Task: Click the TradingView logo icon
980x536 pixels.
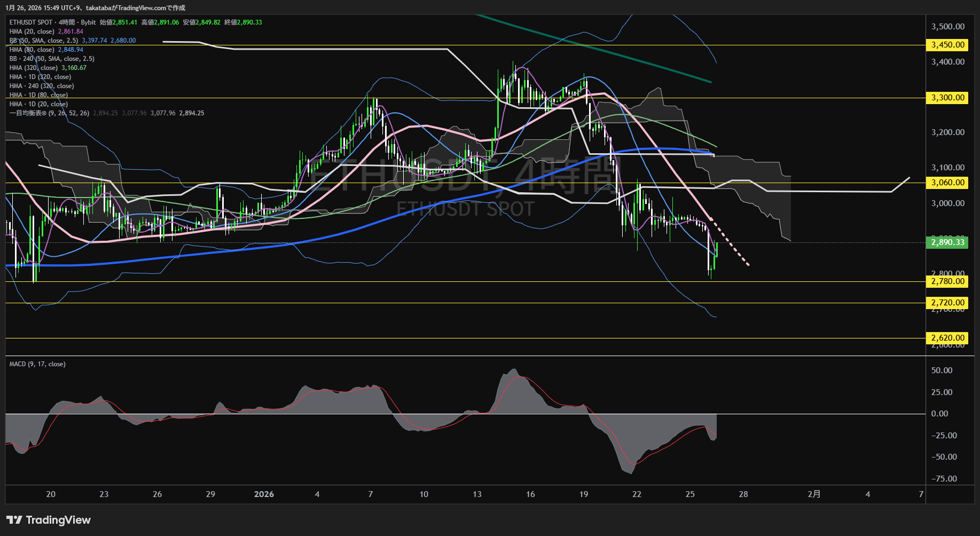Action: click(x=14, y=520)
